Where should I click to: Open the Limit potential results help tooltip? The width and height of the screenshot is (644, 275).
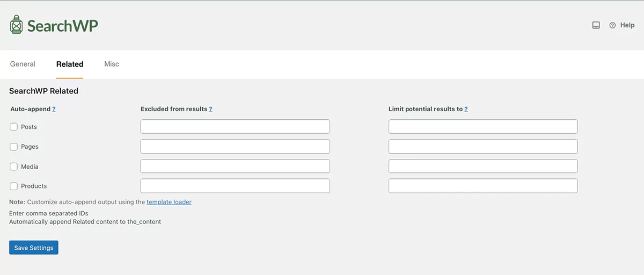466,109
